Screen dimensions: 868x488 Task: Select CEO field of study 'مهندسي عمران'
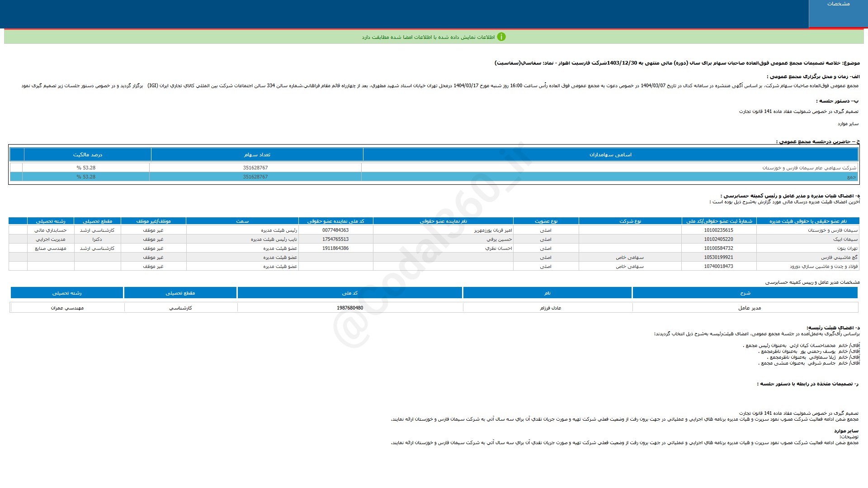(x=67, y=308)
